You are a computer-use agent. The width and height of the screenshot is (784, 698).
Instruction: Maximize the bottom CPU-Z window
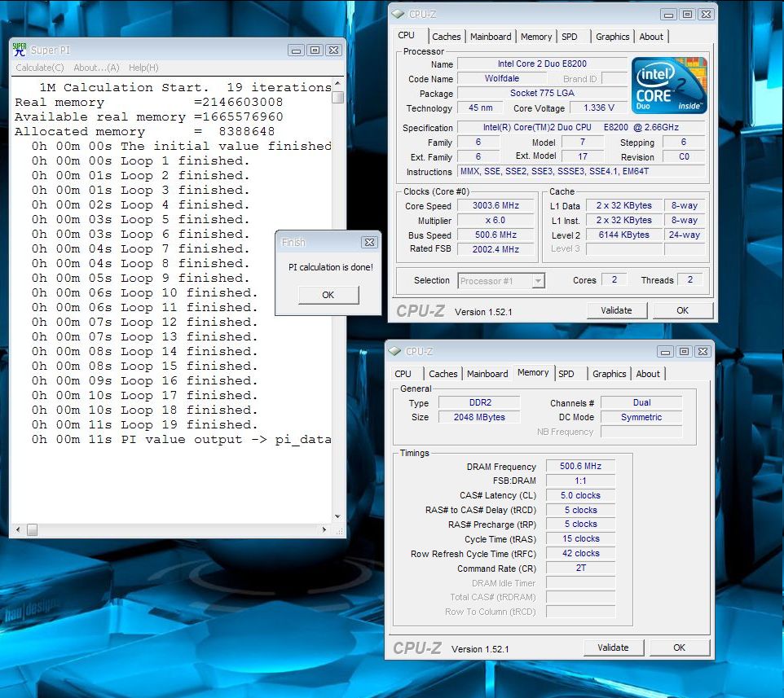click(684, 352)
